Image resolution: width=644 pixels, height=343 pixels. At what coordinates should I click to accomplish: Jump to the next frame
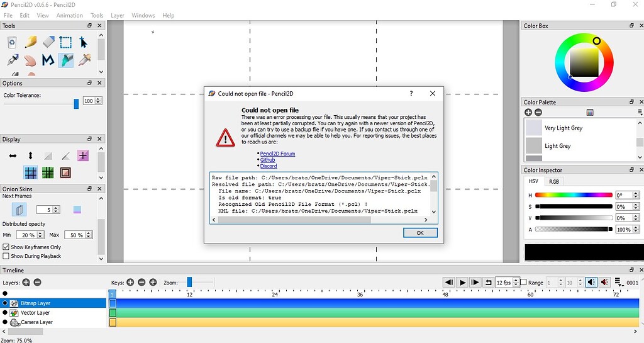(x=475, y=282)
